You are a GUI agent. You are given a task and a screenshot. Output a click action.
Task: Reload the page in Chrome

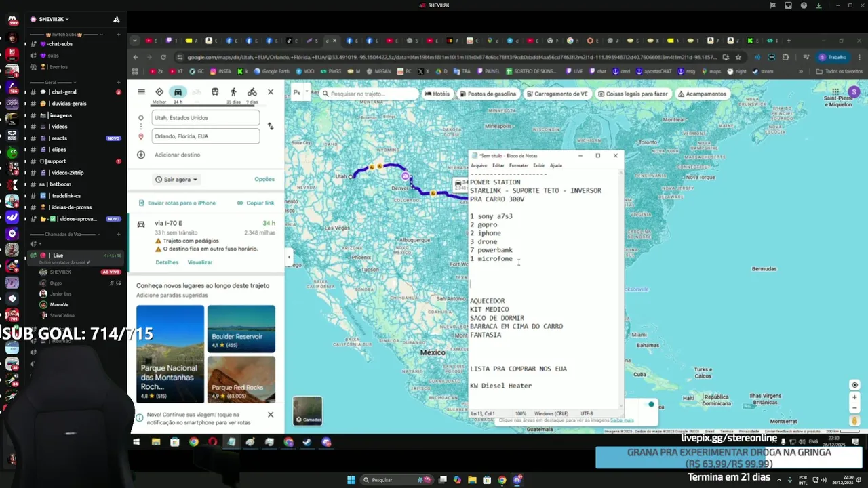click(x=163, y=57)
